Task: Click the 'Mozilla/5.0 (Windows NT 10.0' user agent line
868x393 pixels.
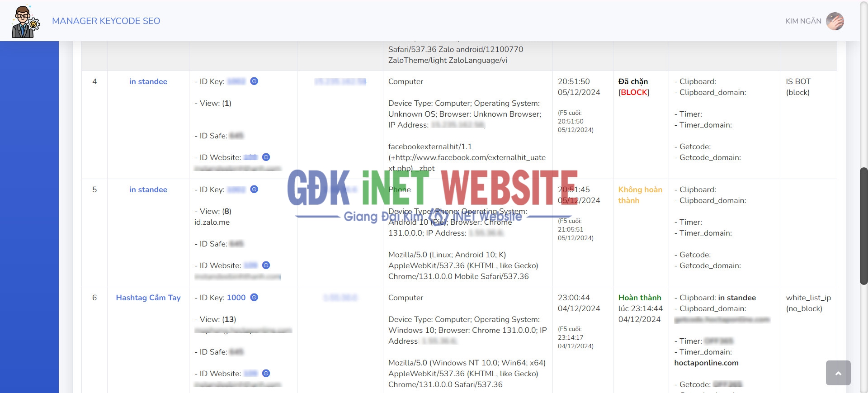Action: 467,363
